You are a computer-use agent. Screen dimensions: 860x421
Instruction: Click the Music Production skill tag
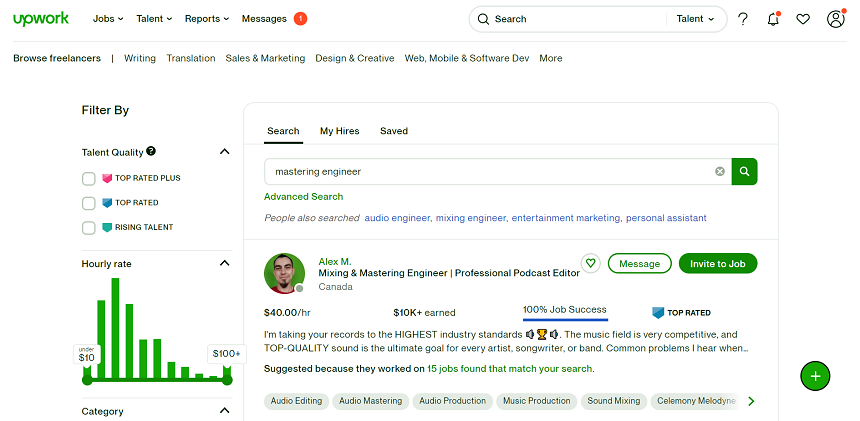click(536, 401)
